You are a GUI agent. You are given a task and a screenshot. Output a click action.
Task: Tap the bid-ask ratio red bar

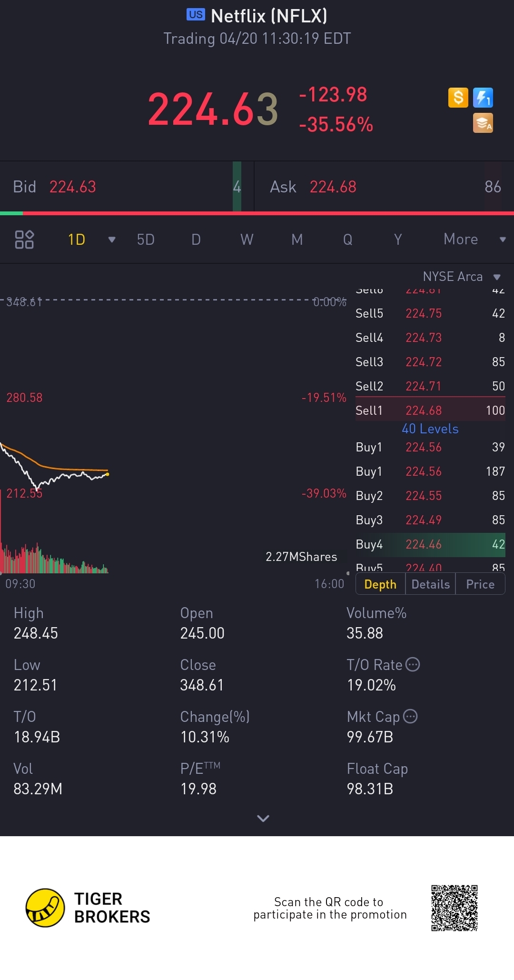[x=268, y=213]
